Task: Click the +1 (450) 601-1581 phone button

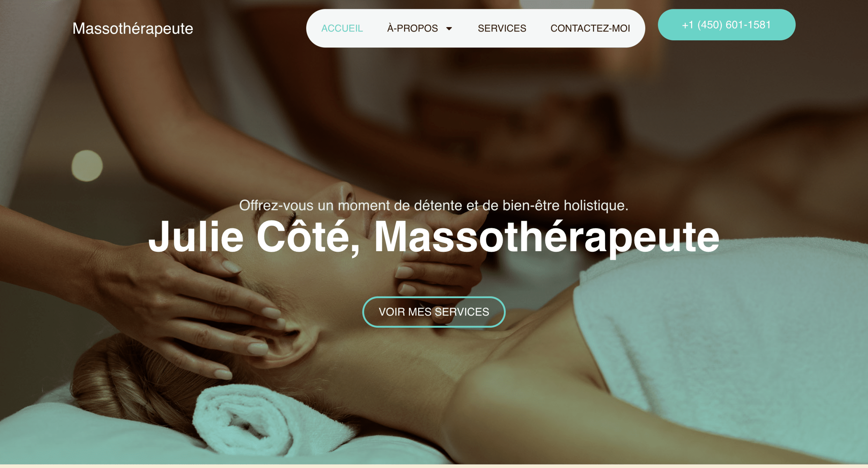Action: [726, 25]
